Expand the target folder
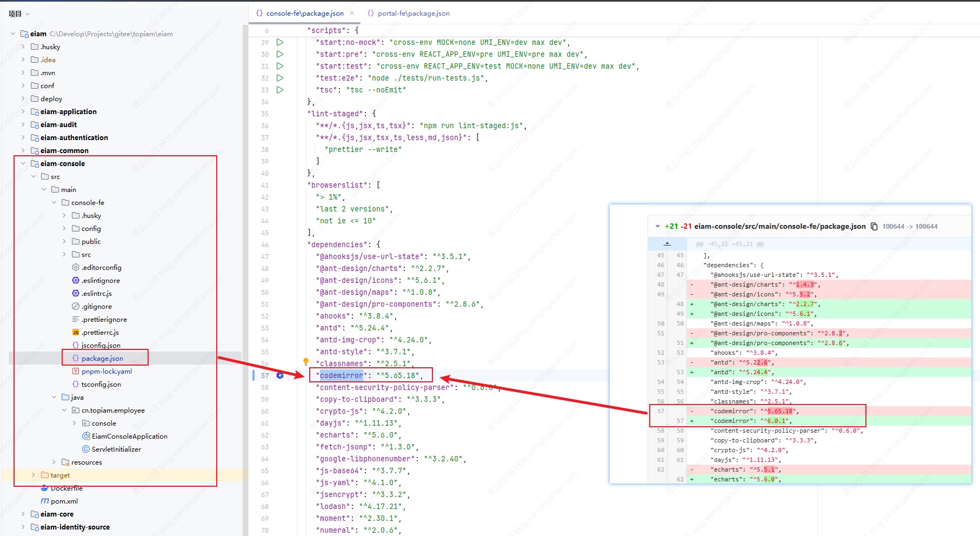Viewport: 980px width, 536px height. [34, 475]
